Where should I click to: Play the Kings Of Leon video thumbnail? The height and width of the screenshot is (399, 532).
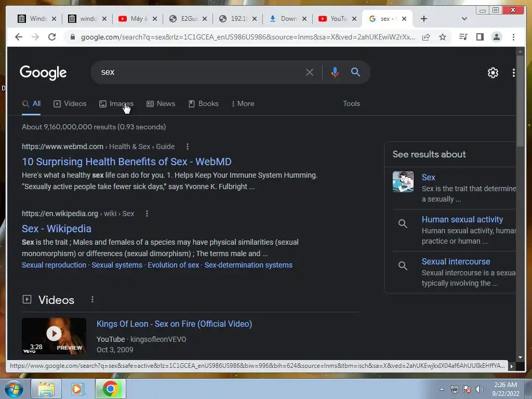tap(54, 336)
